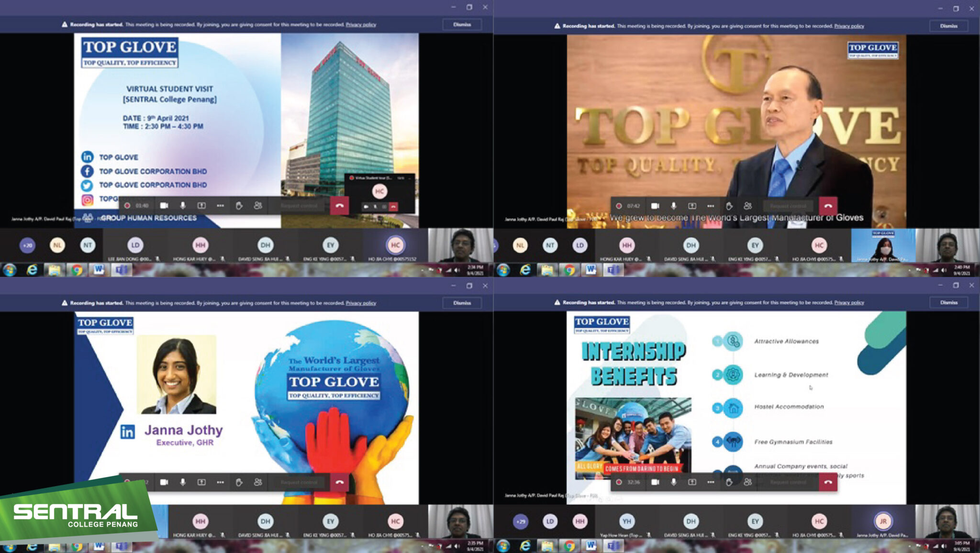
Task: Toggle microphone in the Janna Jothy slide meeting
Action: 182,482
